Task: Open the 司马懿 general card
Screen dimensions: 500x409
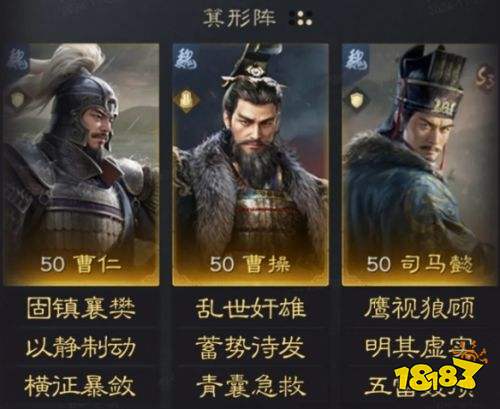Action: pyautogui.click(x=420, y=164)
